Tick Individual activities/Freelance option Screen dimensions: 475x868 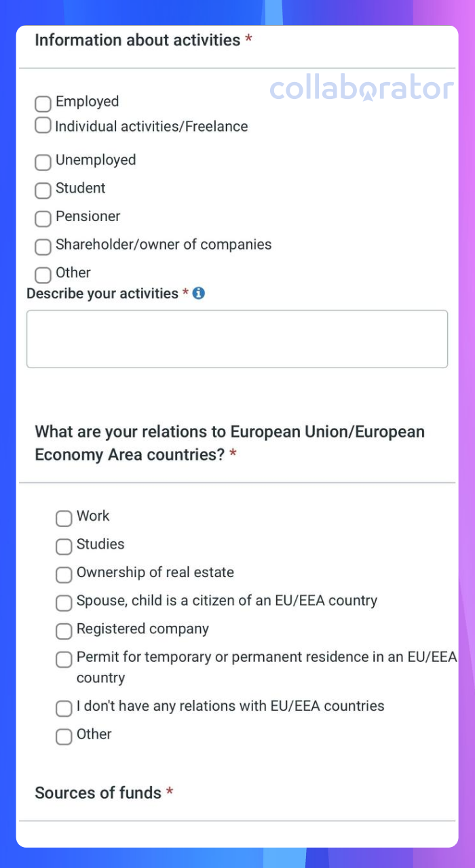pyautogui.click(x=43, y=125)
